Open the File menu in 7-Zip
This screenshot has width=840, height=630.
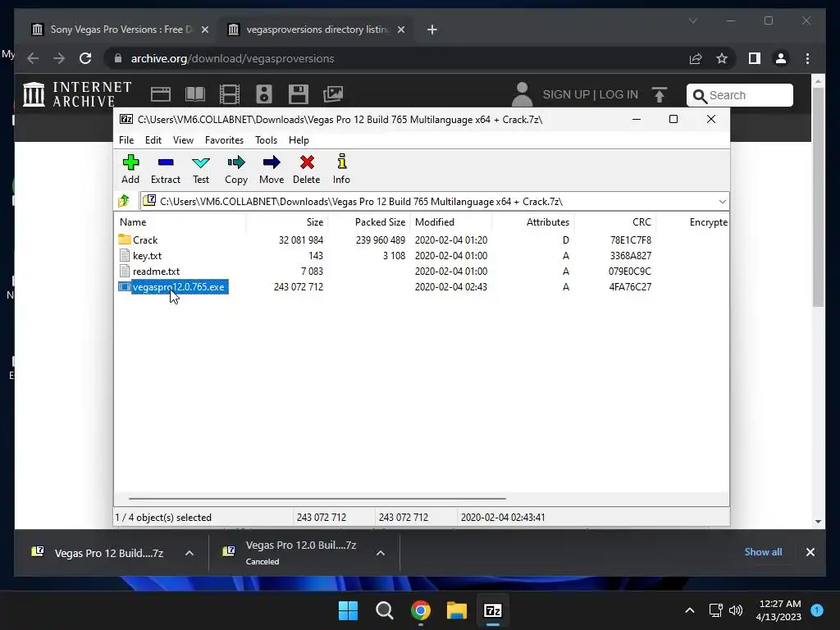click(126, 139)
